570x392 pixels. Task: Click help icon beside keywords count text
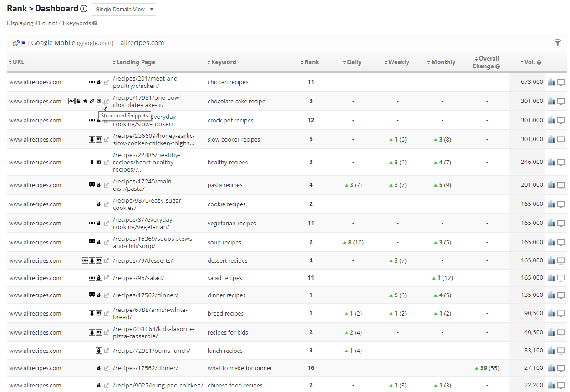[x=95, y=23]
